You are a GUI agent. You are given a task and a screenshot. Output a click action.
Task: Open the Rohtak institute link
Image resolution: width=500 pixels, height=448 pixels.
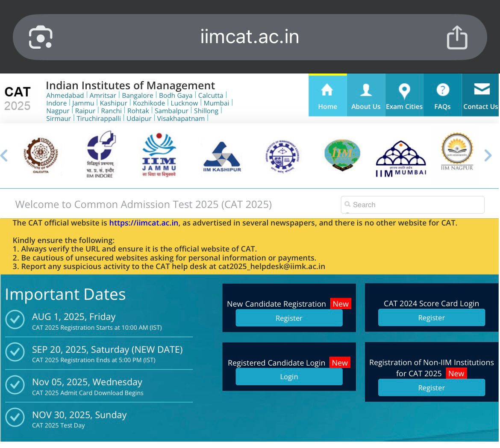click(x=138, y=111)
